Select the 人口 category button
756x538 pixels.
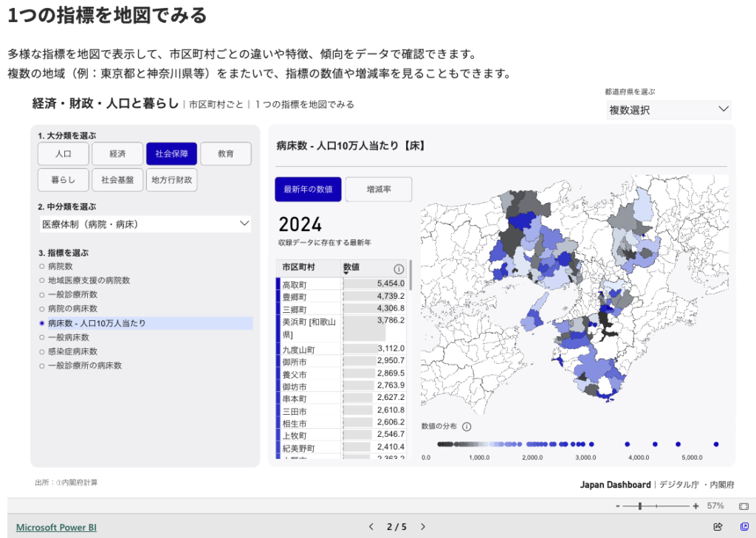tap(63, 154)
